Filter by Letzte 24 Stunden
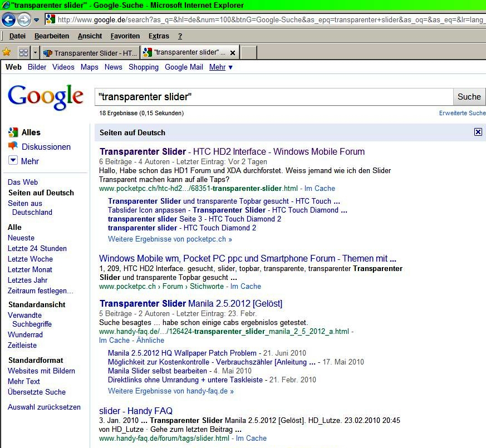Viewport: 486px width, 448px height. [x=37, y=248]
